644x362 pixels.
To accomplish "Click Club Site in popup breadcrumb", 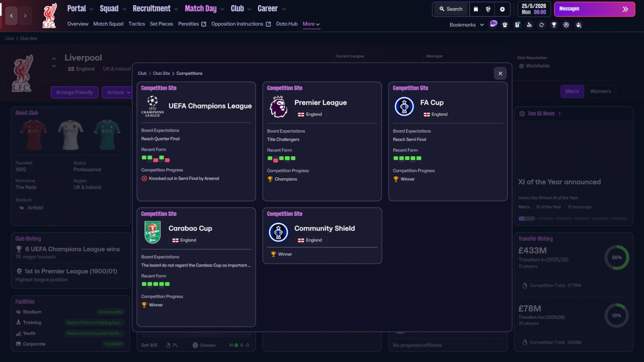I will coord(162,73).
